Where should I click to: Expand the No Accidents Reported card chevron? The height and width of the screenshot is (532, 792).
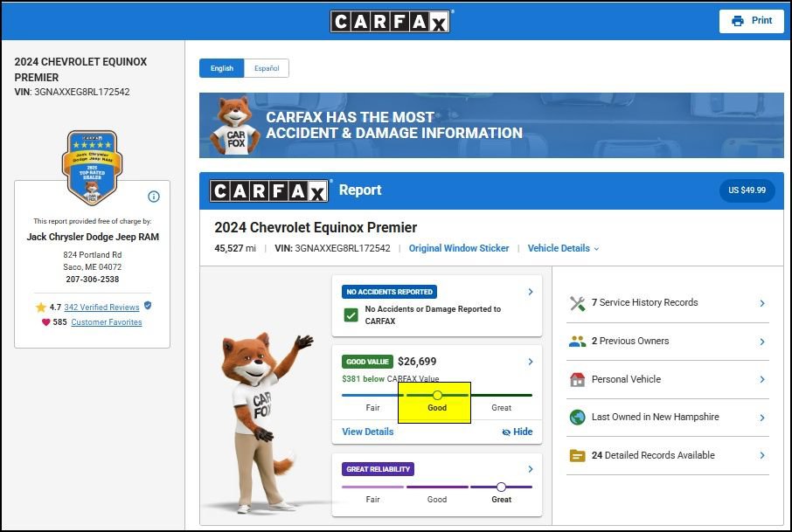pyautogui.click(x=531, y=292)
